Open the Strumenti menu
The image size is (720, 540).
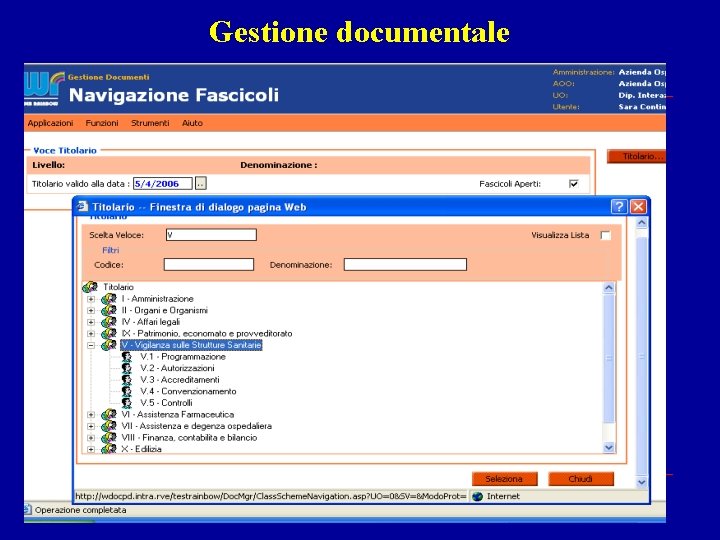coord(150,123)
